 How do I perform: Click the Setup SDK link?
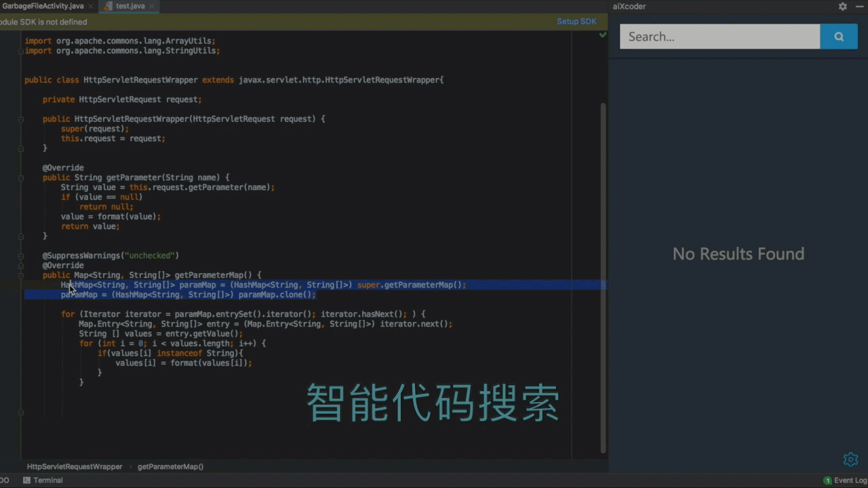coord(576,22)
